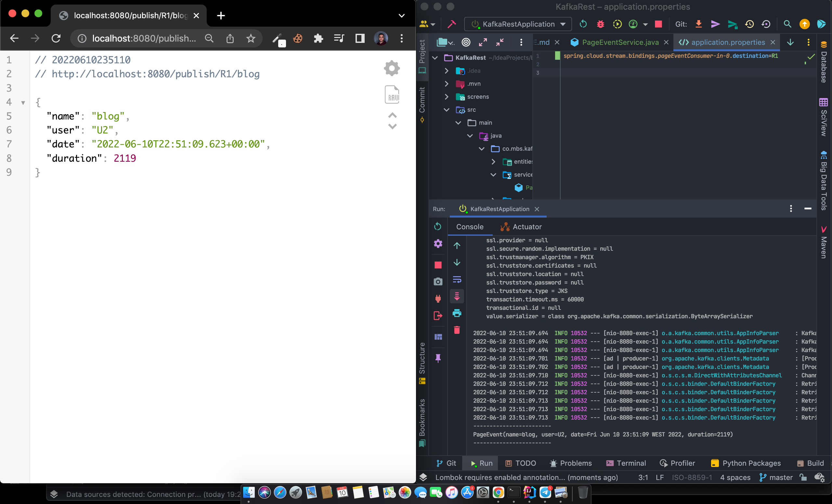Collapse the src folder in the project tree
The width and height of the screenshot is (832, 504).
point(447,110)
